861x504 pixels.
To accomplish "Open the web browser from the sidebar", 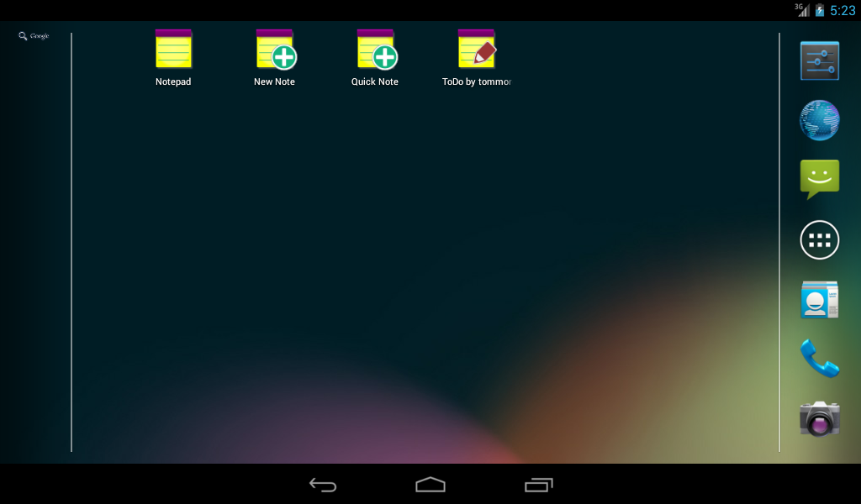I will 818,120.
